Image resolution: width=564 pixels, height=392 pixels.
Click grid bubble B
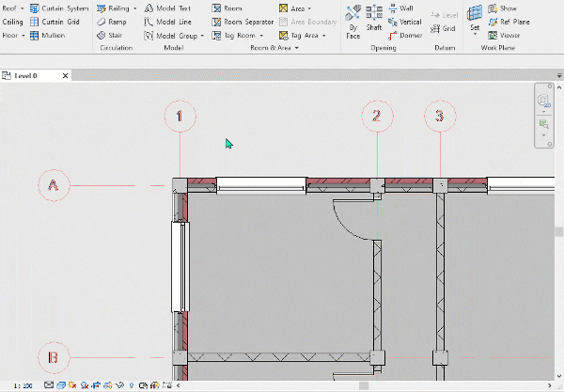(54, 358)
